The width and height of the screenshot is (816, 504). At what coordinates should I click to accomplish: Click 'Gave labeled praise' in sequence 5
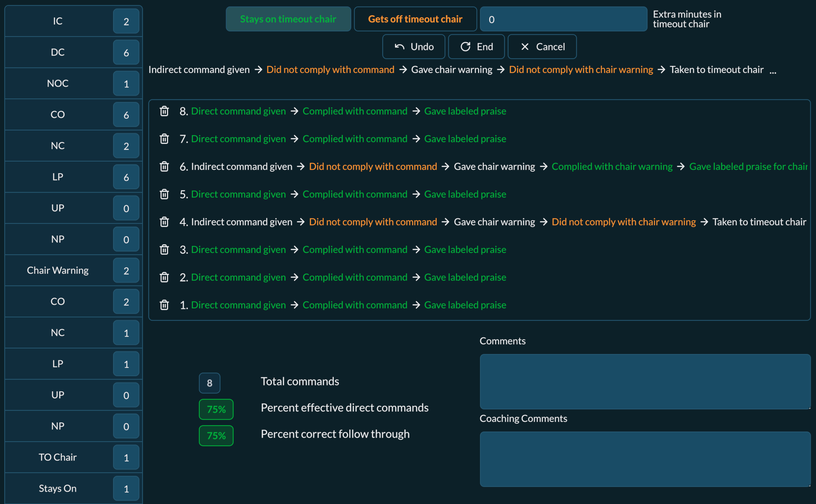pos(465,194)
